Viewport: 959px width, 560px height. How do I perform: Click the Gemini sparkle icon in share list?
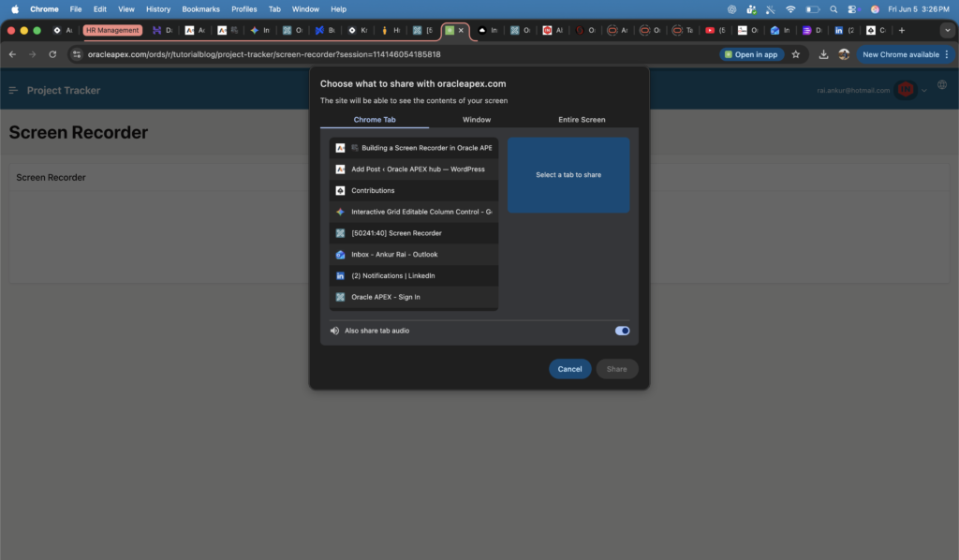[340, 213]
